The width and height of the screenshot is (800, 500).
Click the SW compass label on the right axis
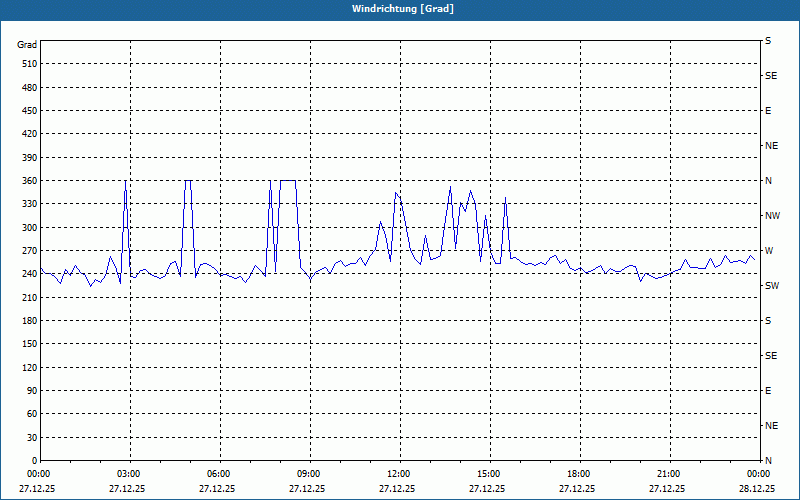coord(772,286)
